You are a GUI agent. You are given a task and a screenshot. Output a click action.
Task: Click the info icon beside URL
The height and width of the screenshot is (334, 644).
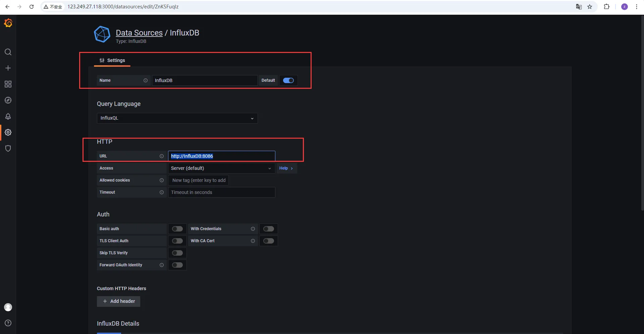(x=162, y=156)
